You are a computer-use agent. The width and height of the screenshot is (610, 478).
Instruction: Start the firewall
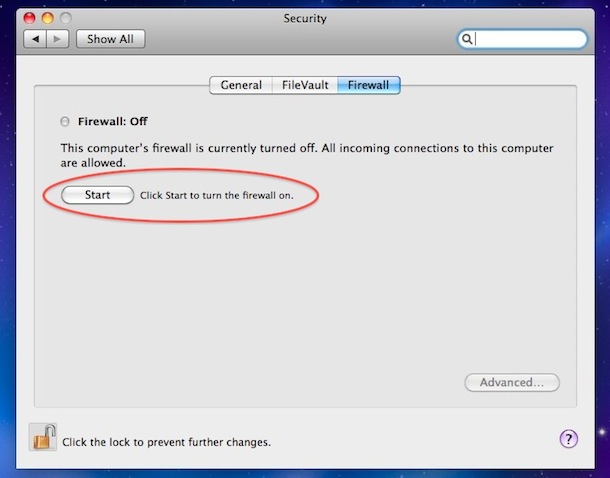(97, 195)
